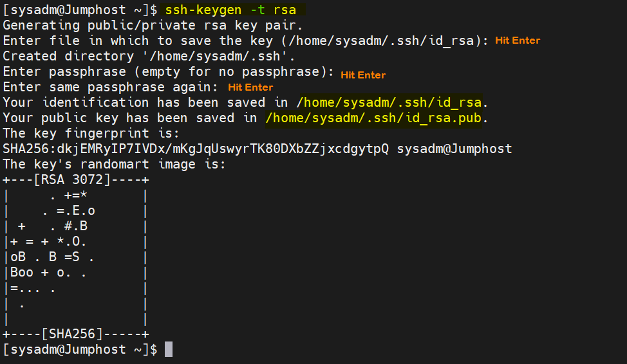This screenshot has width=627, height=364.
Task: Click the terminal cursor block at the prompt
Action: click(x=169, y=349)
